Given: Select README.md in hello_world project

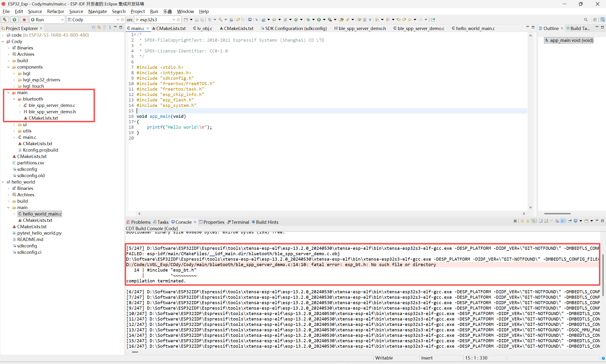Looking at the screenshot, I should 30,239.
